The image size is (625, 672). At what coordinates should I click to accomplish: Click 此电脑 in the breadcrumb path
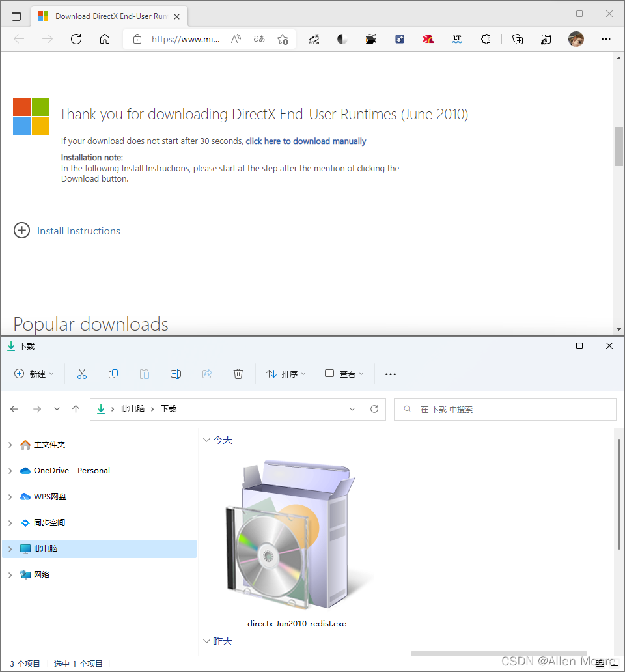(132, 409)
